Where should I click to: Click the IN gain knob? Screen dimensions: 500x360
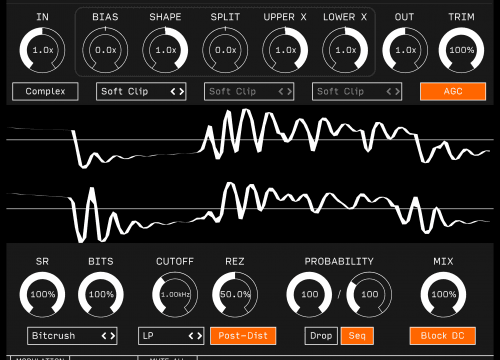click(x=42, y=50)
